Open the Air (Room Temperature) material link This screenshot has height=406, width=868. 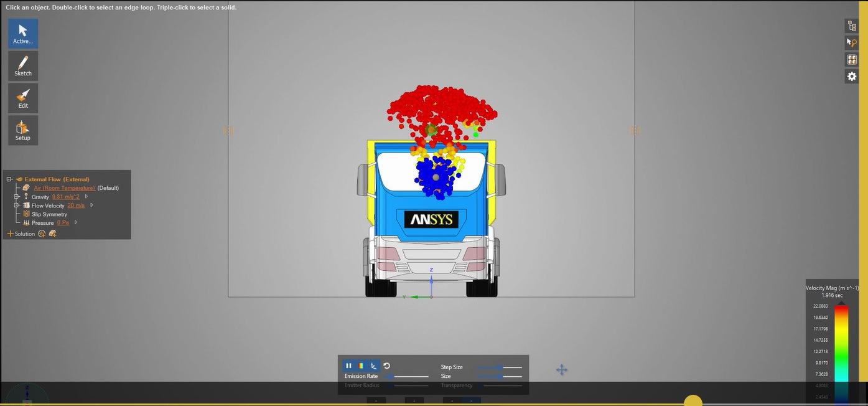(x=65, y=187)
